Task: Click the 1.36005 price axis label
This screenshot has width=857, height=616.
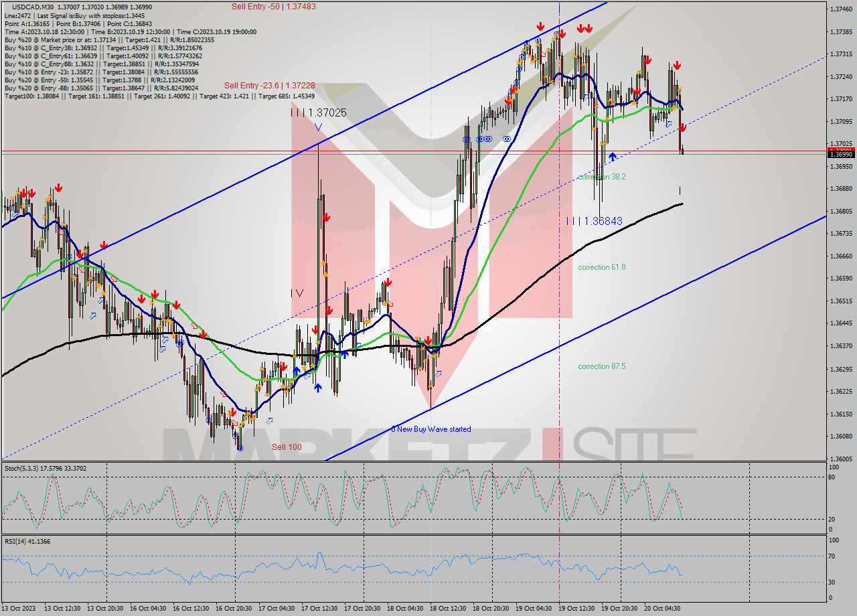Action: tap(841, 459)
